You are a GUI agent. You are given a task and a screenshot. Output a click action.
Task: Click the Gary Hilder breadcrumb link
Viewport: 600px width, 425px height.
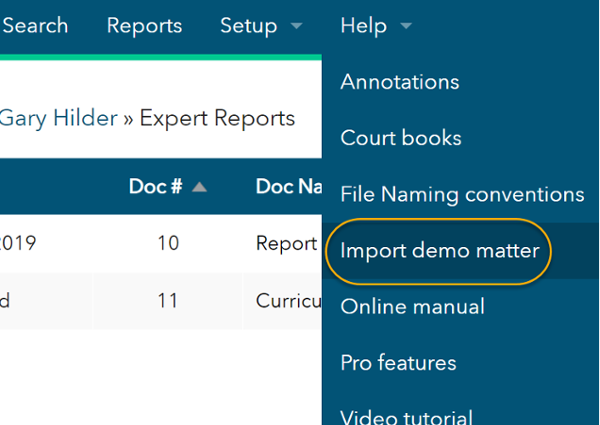point(58,119)
